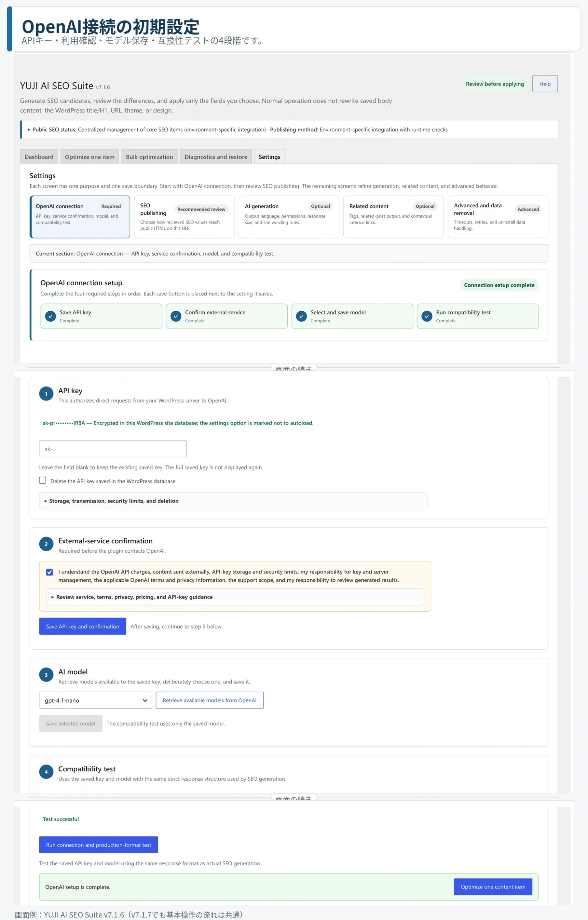Open the Related content settings card
Screen dimensions: 588x920
[394, 217]
